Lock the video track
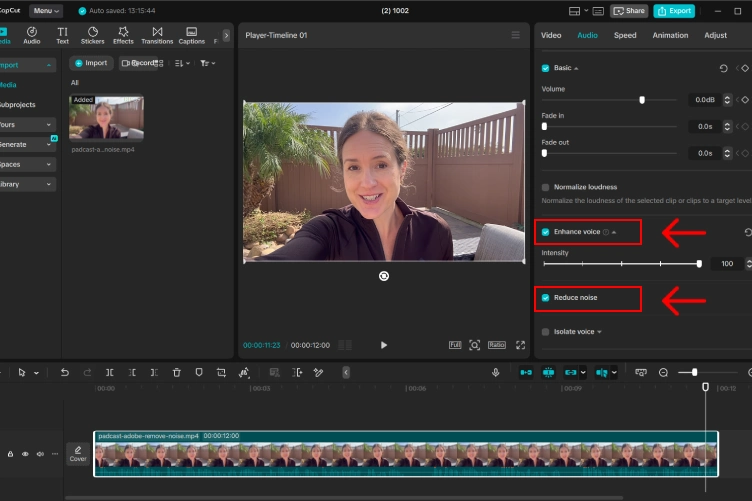Image resolution: width=752 pixels, height=501 pixels. 10,454
